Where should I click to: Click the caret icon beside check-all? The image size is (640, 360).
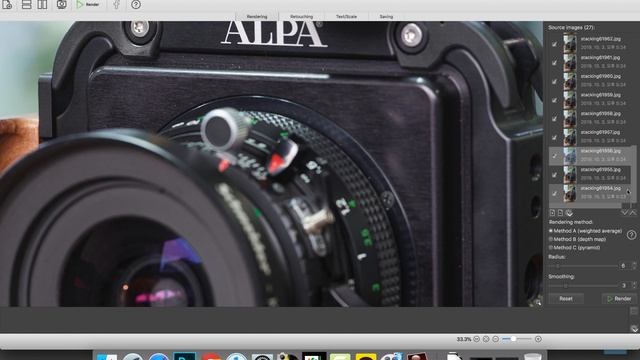pos(633,213)
